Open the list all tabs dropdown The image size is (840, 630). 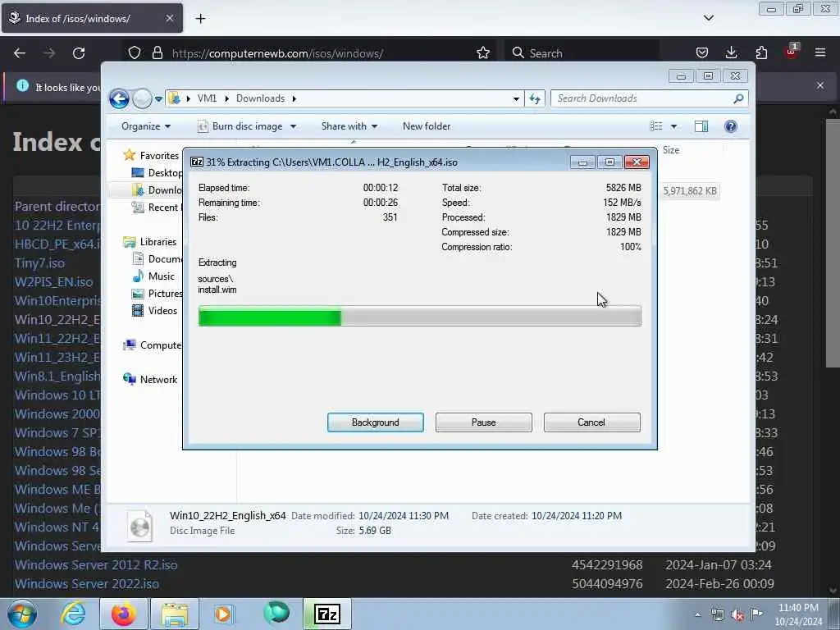click(x=708, y=18)
